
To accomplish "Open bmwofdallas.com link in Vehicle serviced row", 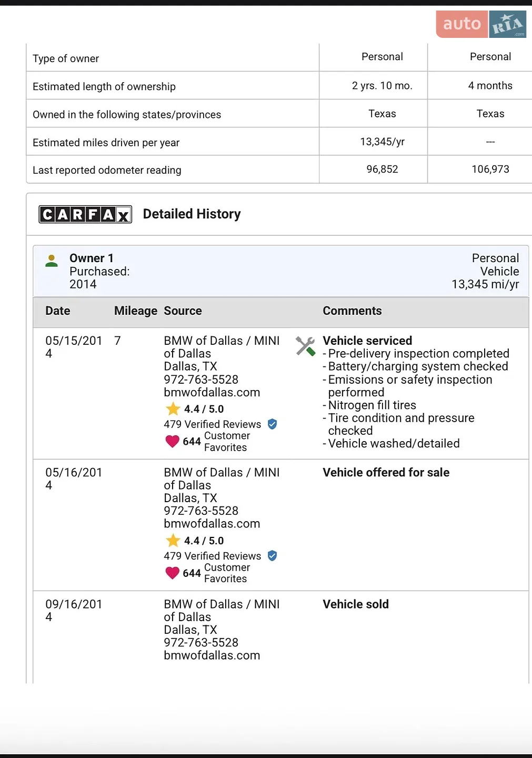I will point(212,393).
